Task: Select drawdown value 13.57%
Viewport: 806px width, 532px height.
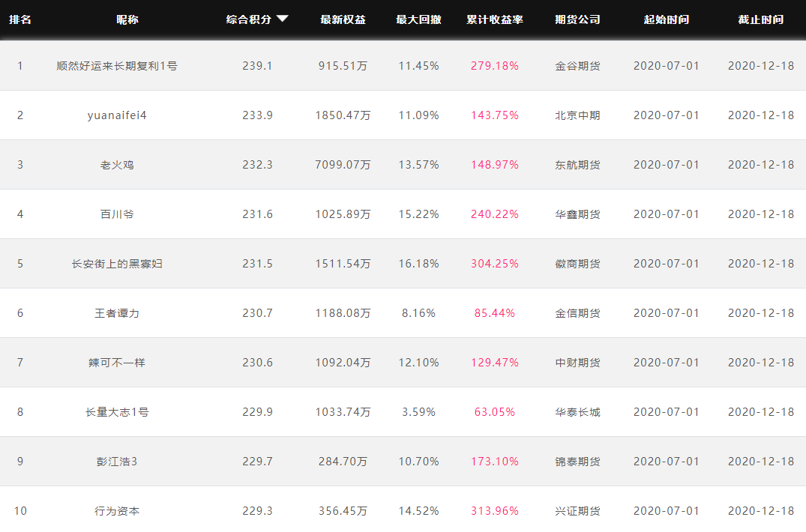Action: click(419, 165)
